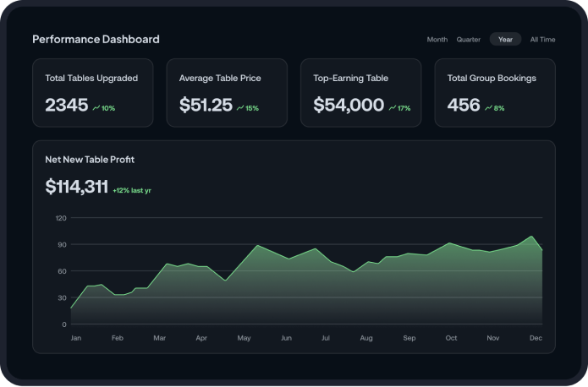Click the Apr label on chart axis

coord(201,338)
